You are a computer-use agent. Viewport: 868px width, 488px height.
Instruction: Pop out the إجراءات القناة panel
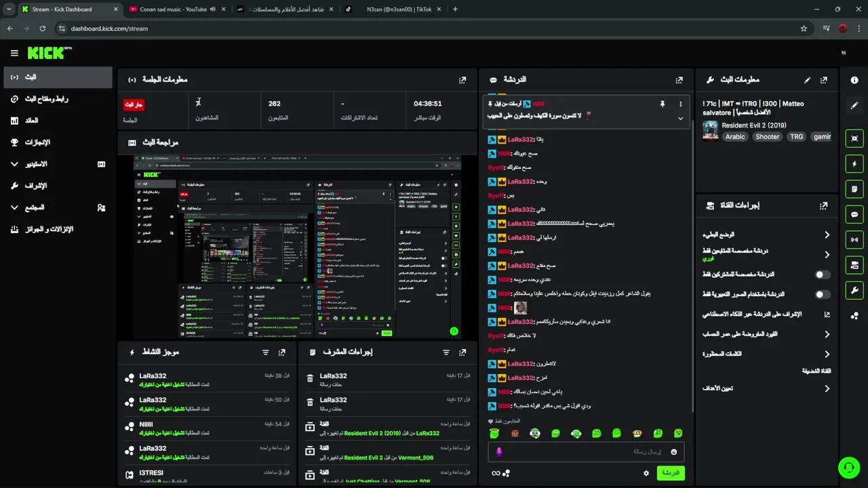pyautogui.click(x=824, y=205)
